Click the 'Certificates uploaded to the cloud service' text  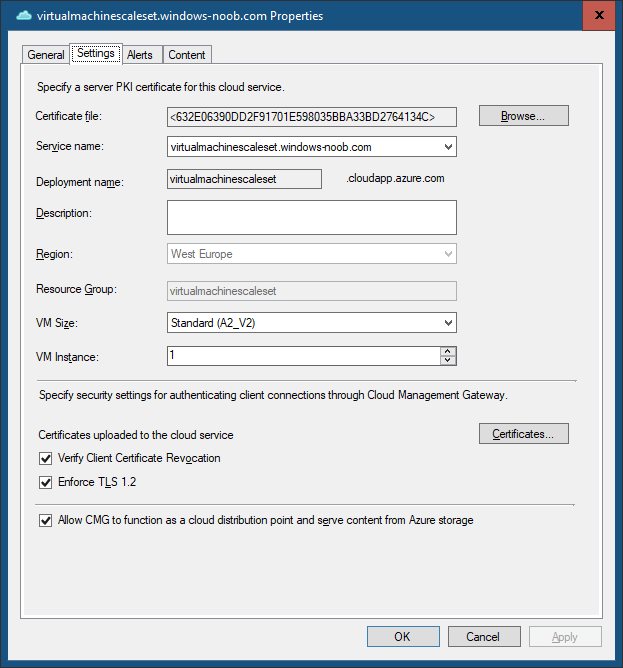point(136,435)
